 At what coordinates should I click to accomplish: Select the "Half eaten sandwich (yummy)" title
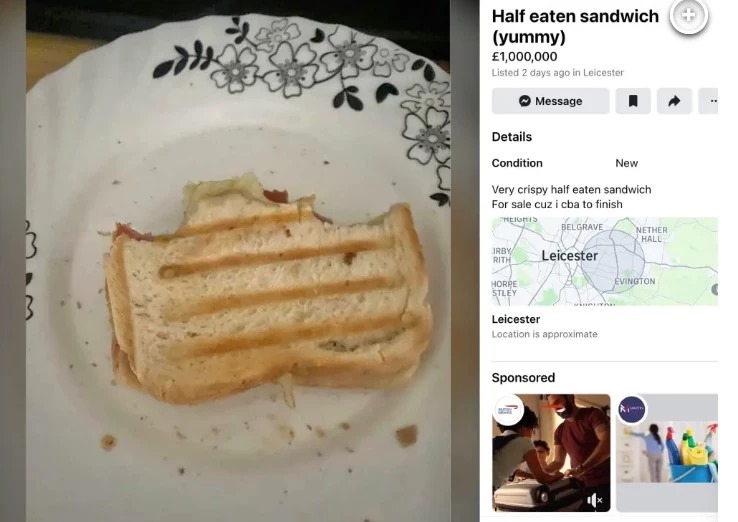click(575, 26)
